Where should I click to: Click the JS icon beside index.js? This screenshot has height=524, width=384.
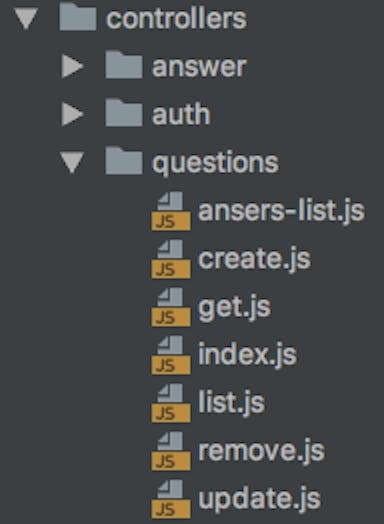171,355
